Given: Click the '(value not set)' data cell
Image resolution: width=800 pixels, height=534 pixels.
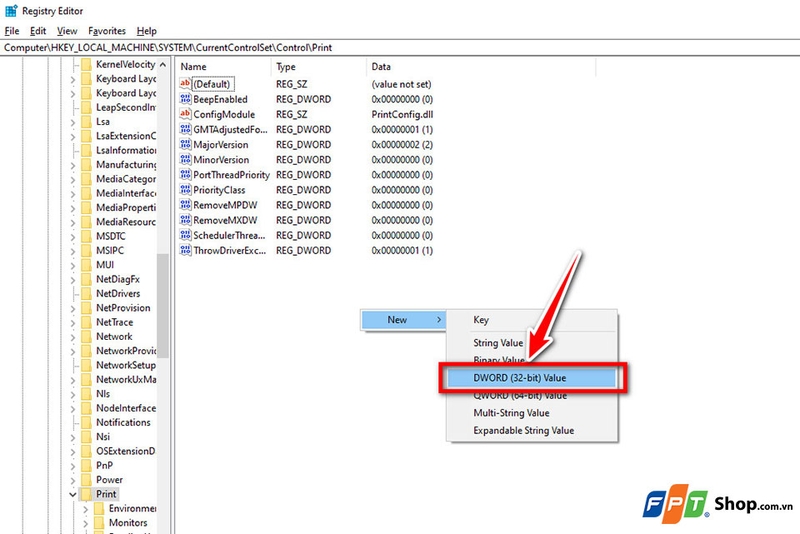Looking at the screenshot, I should coord(401,84).
